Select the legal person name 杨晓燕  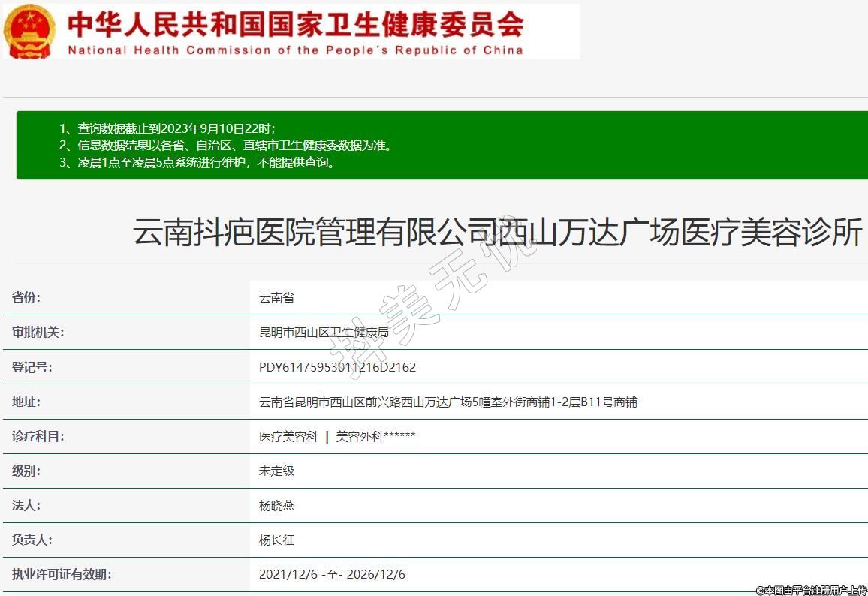click(277, 505)
